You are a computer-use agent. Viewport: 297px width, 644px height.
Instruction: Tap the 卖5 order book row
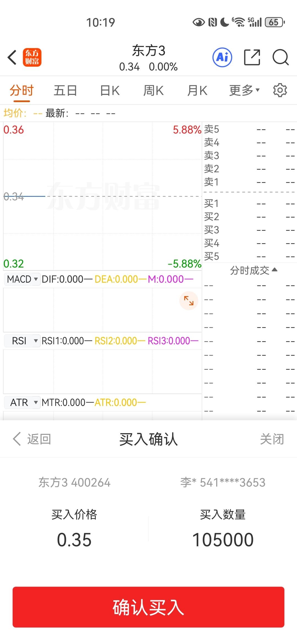point(249,129)
